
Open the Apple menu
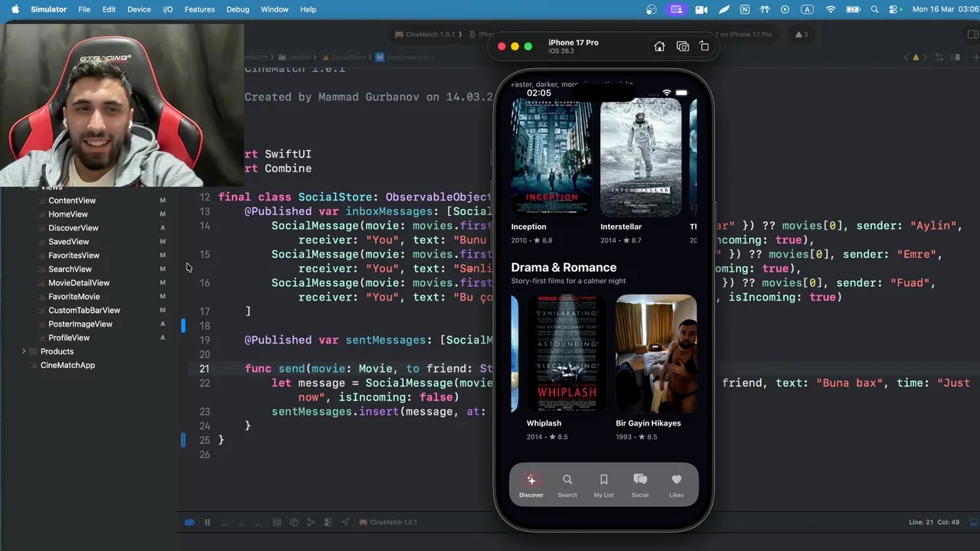(15, 9)
